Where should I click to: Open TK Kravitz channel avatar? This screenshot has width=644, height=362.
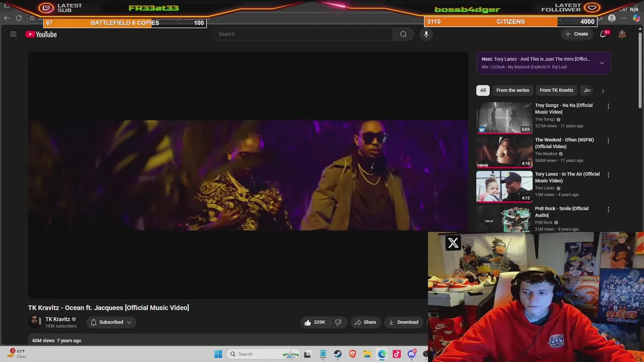point(35,322)
